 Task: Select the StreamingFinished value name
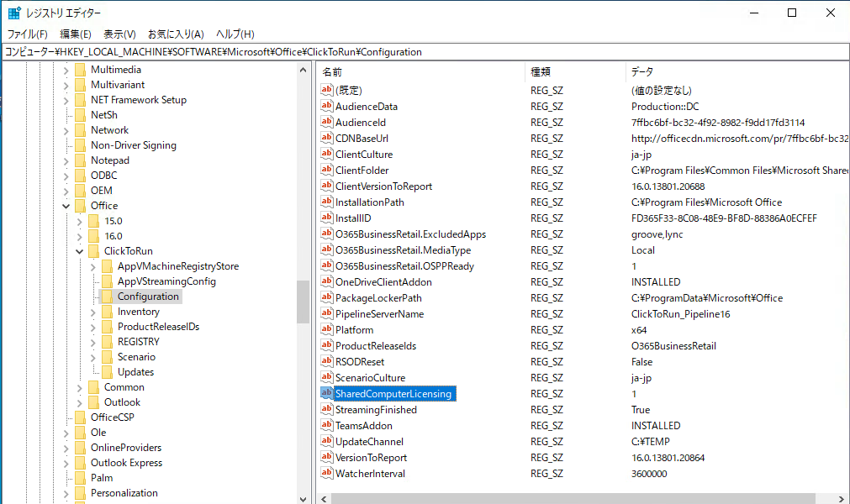click(x=376, y=410)
